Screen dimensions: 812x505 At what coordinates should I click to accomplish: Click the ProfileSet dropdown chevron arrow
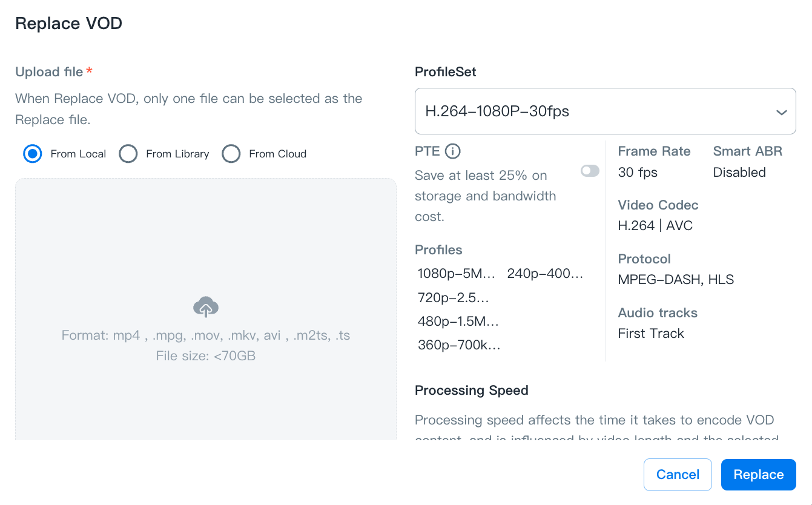(x=781, y=112)
